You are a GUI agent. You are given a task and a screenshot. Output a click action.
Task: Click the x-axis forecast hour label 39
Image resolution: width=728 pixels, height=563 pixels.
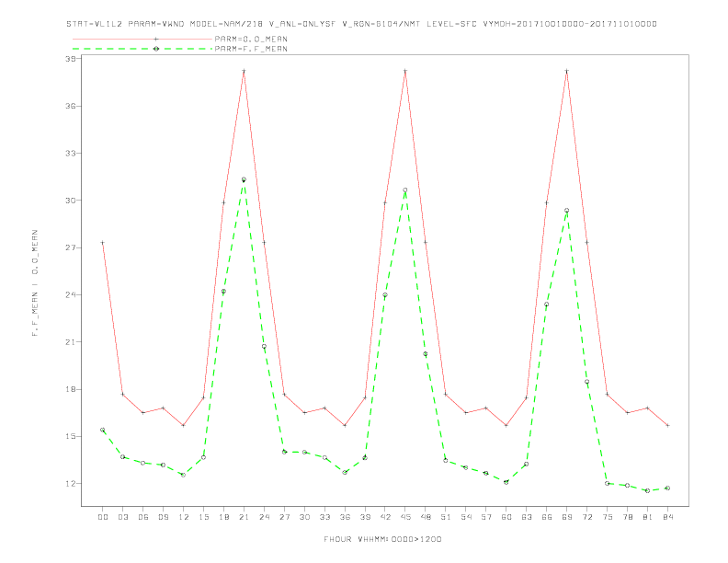coord(365,517)
